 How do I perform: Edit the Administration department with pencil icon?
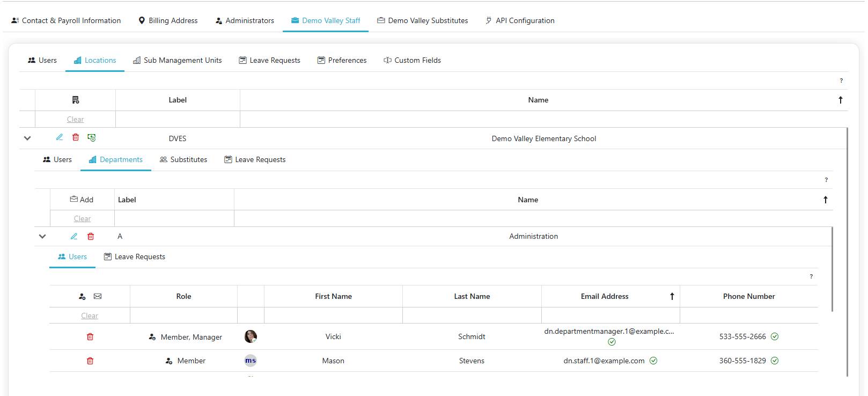[74, 236]
